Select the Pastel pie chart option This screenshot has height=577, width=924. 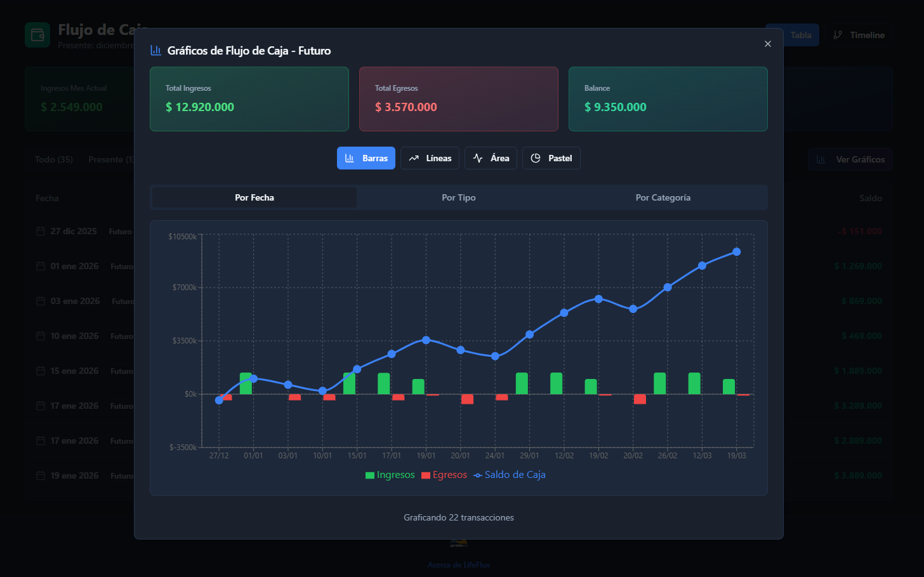(x=551, y=158)
